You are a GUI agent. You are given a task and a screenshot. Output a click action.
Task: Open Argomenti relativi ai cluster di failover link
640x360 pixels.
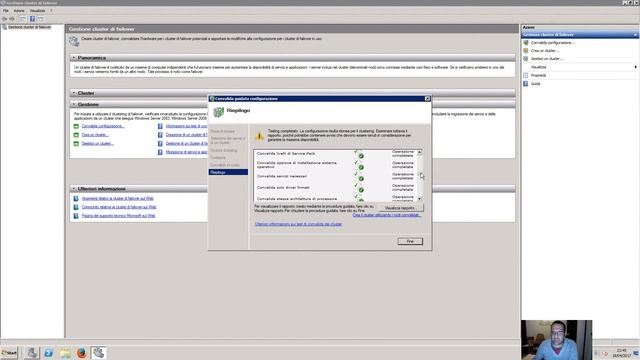(x=118, y=198)
